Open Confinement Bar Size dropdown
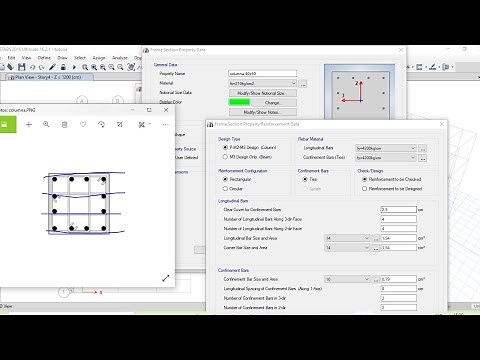480x360 pixels. (347, 279)
